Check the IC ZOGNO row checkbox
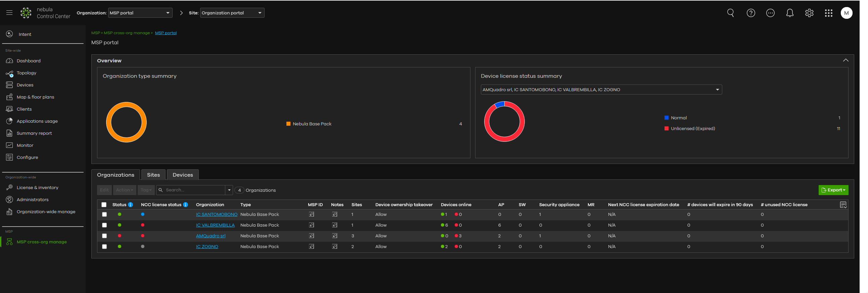868x293 pixels. coord(104,247)
